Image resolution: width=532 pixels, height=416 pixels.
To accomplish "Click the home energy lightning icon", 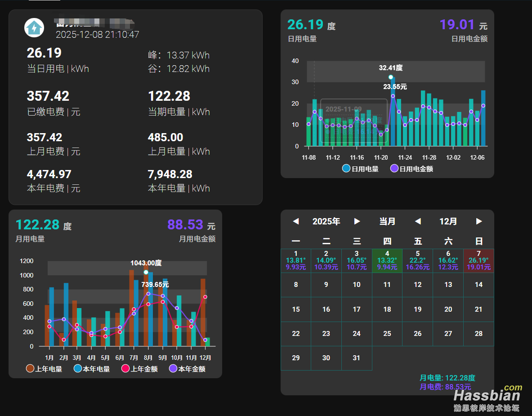I will coord(34,28).
